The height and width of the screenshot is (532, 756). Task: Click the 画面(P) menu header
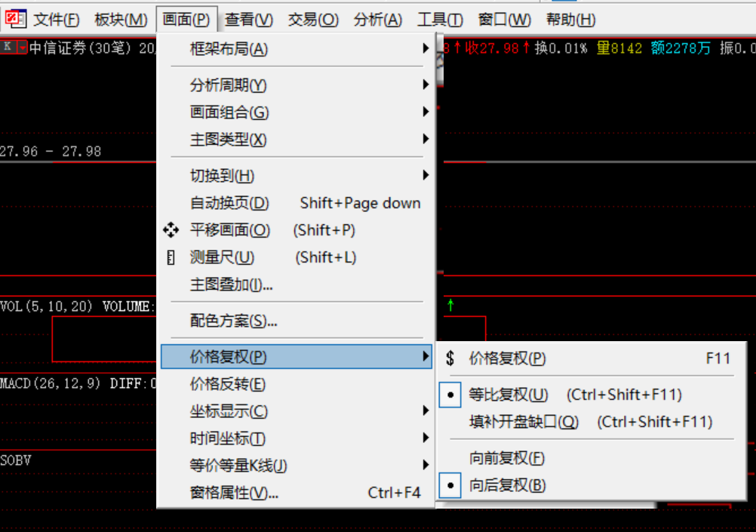(186, 20)
